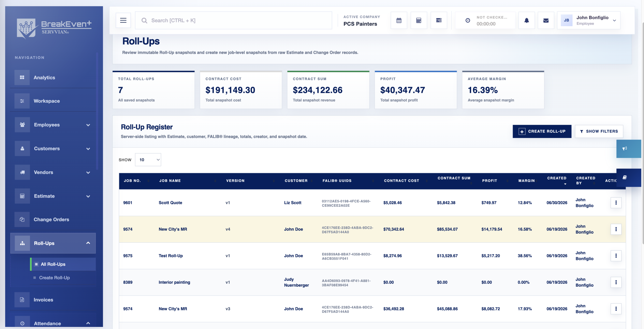644x329 pixels.
Task: Click the Liz Scott customer cell
Action: [293, 203]
